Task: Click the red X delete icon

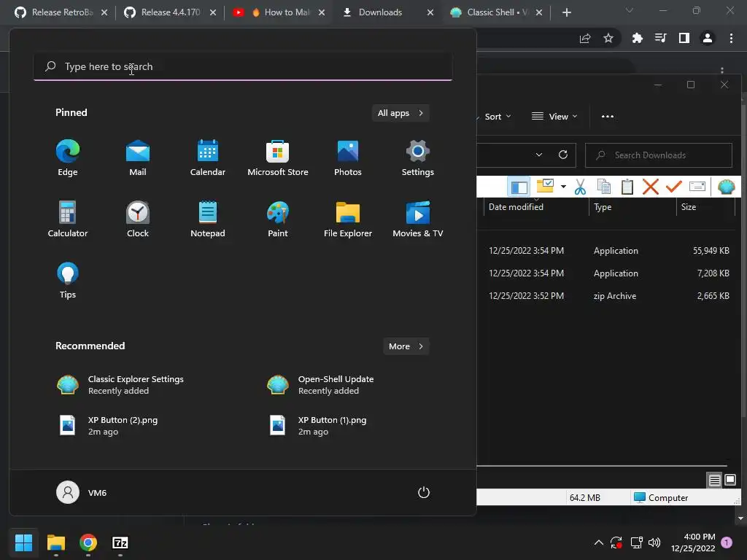Action: [650, 187]
